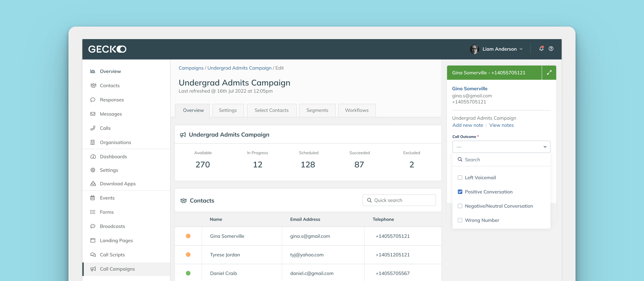Expand the call panel with arrows icon
Viewport: 644px width, 281px height.
[x=549, y=73]
